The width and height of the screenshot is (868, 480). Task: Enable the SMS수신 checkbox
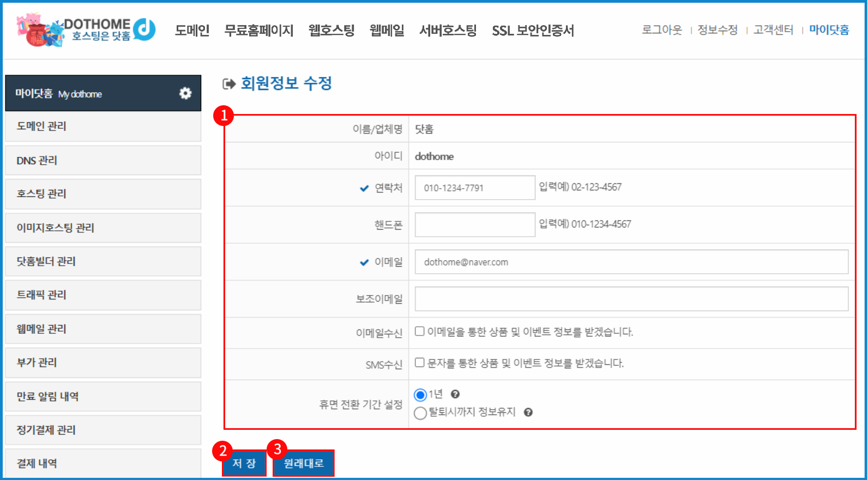pos(420,363)
